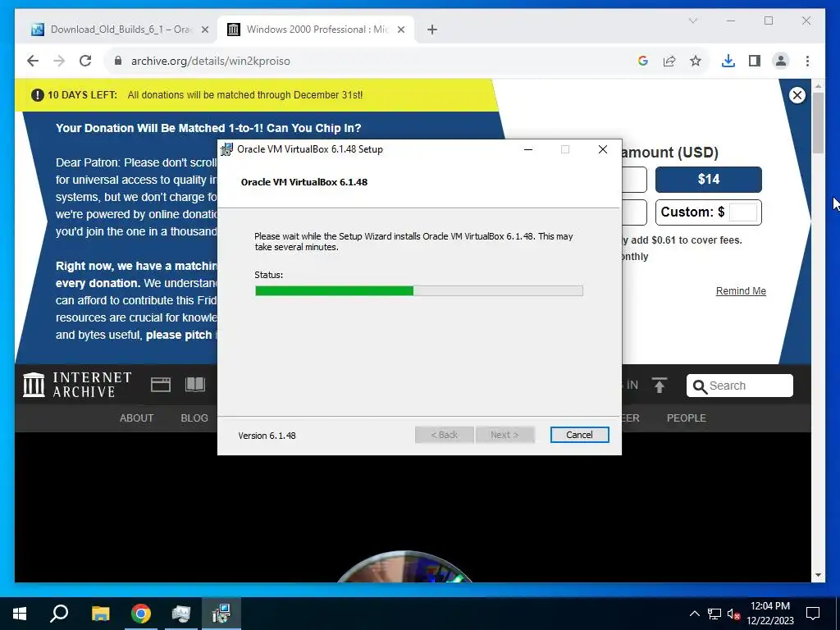Reload the archive.org page
This screenshot has width=840, height=630.
tap(85, 61)
